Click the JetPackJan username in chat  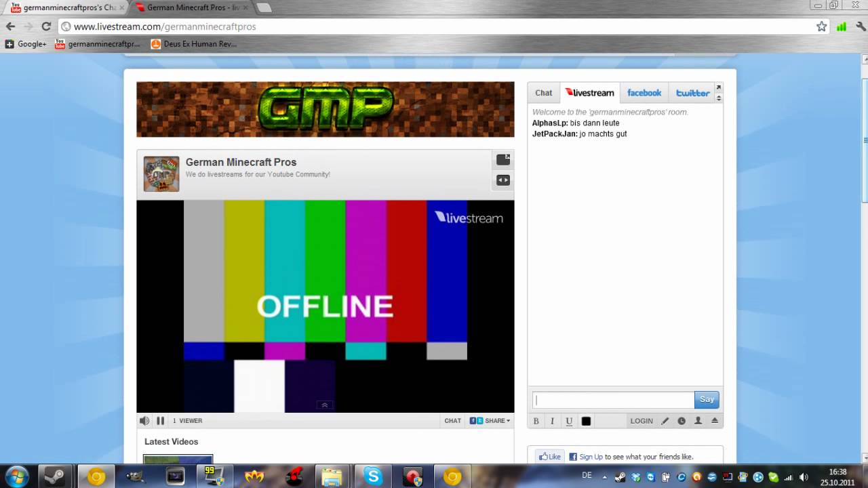(555, 134)
